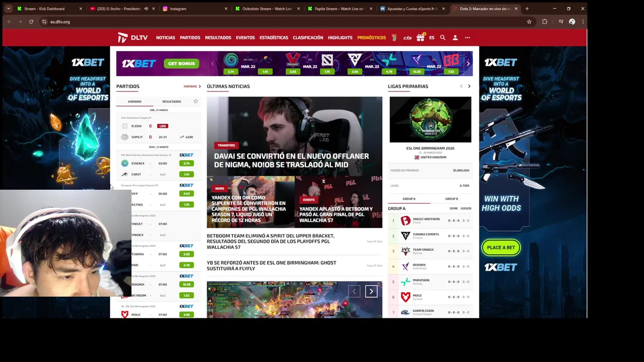Show the previous video highlight with arrow
Screen dimensions: 644x362
pyautogui.click(x=354, y=291)
